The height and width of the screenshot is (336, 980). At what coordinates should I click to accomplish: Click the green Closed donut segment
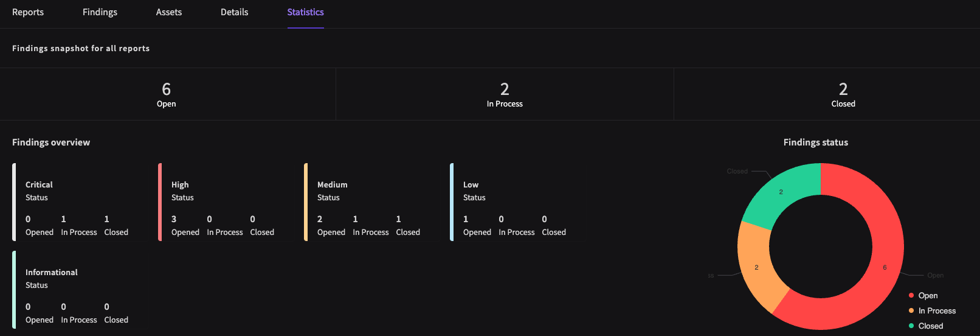tap(782, 192)
